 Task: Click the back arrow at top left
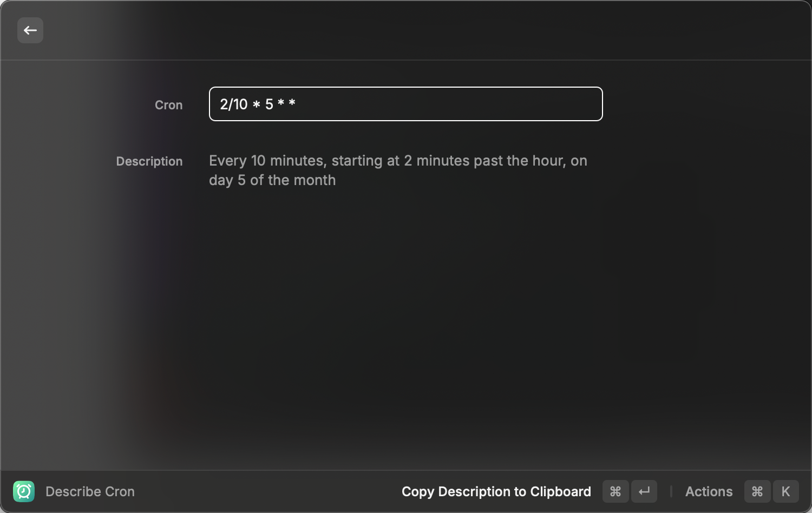pyautogui.click(x=30, y=30)
